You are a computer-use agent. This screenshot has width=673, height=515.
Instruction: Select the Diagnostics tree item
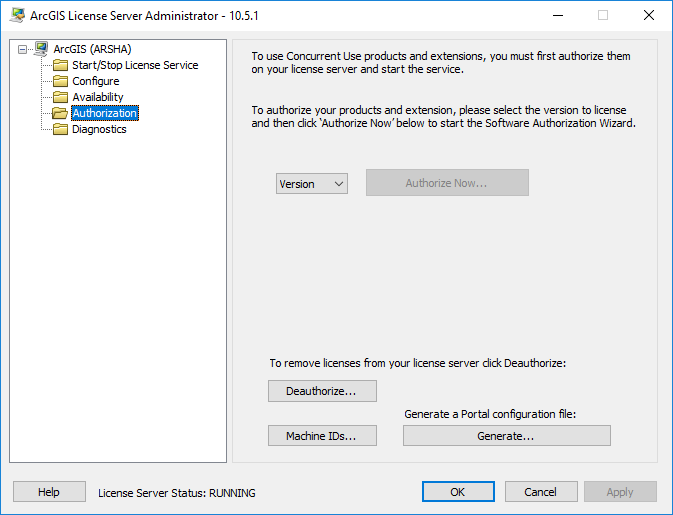pyautogui.click(x=99, y=129)
